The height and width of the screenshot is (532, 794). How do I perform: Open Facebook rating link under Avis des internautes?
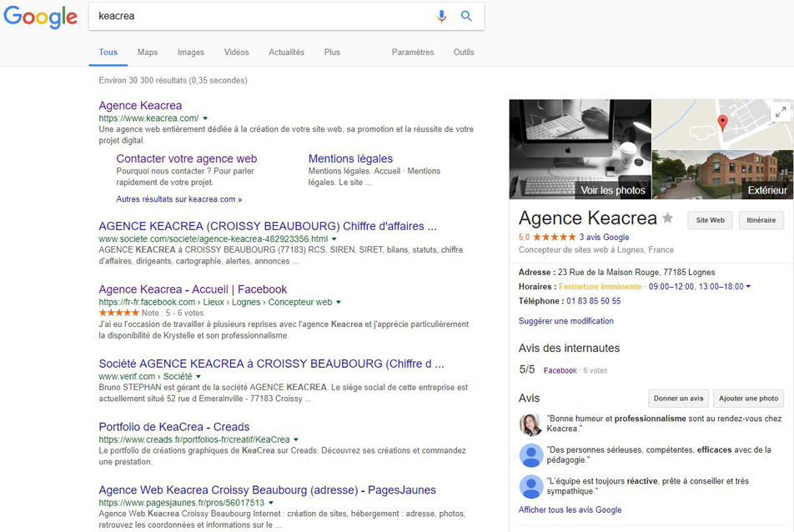560,370
